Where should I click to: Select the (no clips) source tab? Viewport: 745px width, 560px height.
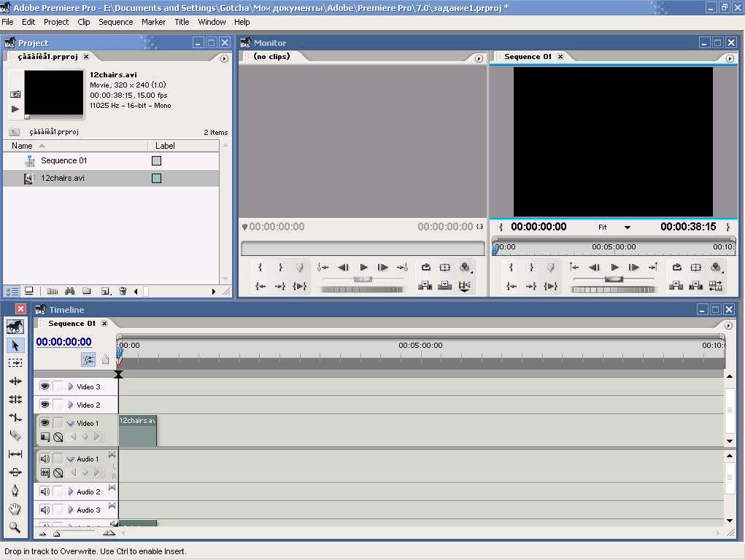(x=271, y=57)
